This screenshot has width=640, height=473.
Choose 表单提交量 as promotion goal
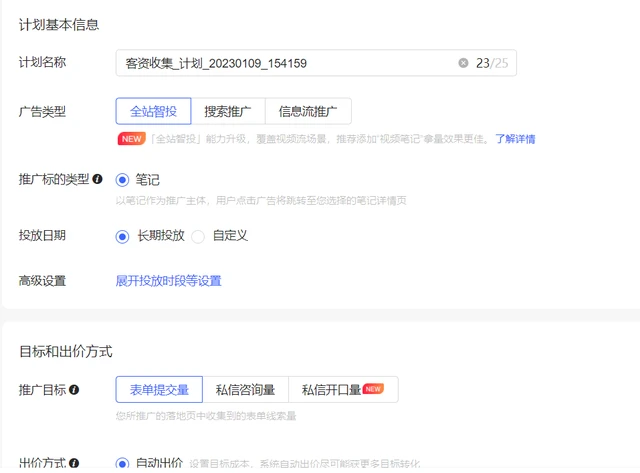[x=159, y=389]
